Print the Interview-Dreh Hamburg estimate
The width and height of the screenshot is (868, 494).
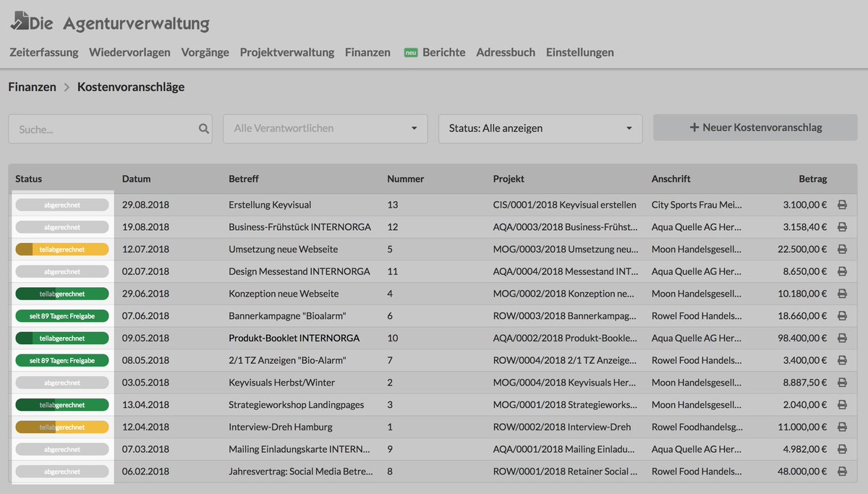pyautogui.click(x=842, y=427)
